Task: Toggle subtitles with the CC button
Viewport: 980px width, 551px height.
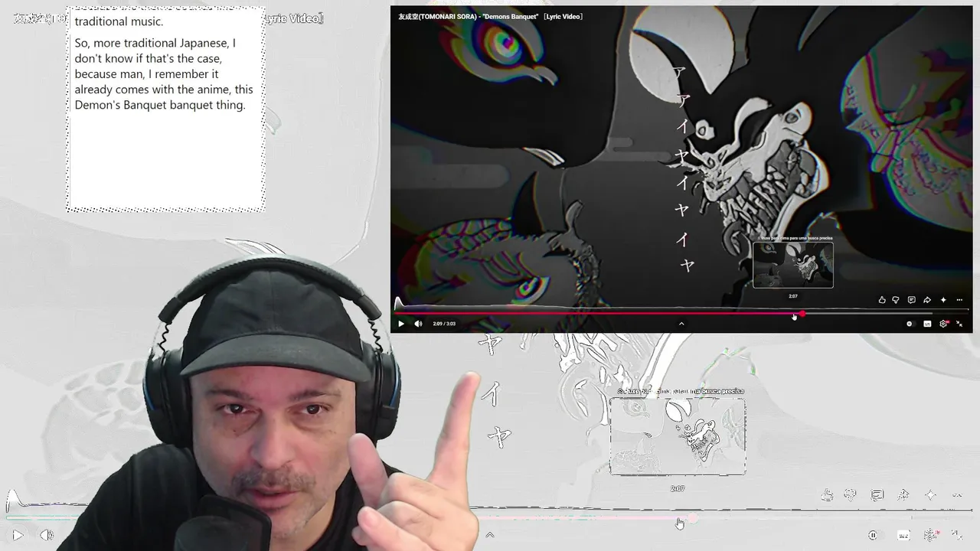Action: point(927,324)
